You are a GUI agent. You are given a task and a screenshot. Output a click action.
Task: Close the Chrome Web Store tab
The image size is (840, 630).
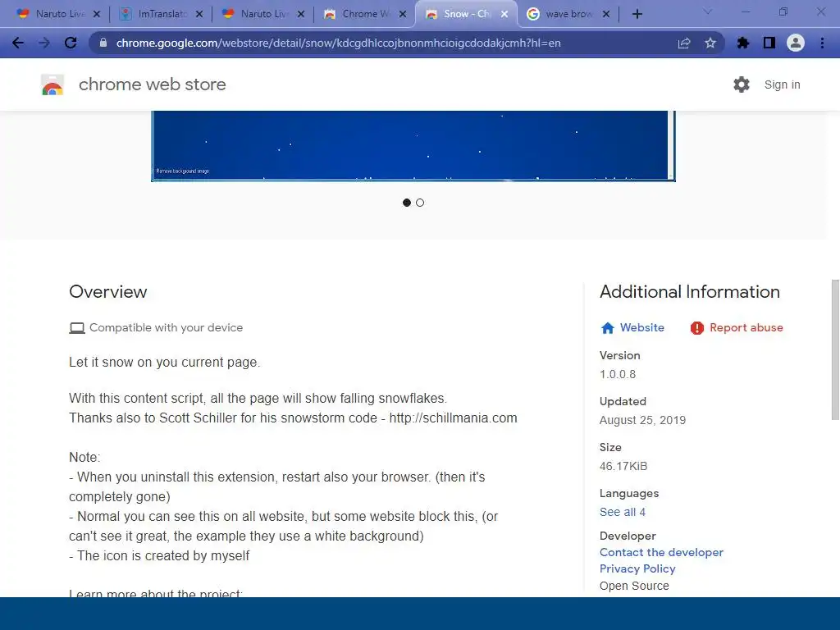pos(403,14)
